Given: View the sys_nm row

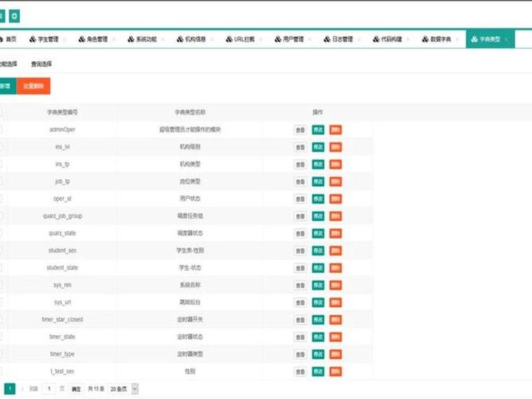Looking at the screenshot, I should 301,286.
